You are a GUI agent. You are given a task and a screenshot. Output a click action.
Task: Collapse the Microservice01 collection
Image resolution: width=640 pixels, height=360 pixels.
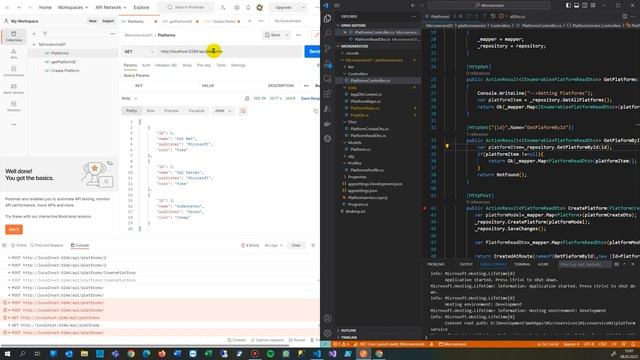34,44
